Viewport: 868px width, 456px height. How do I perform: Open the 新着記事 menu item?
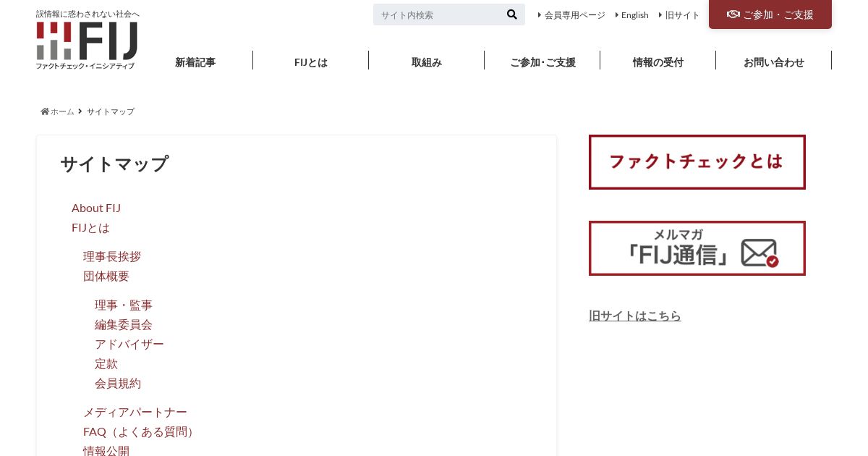coord(195,62)
